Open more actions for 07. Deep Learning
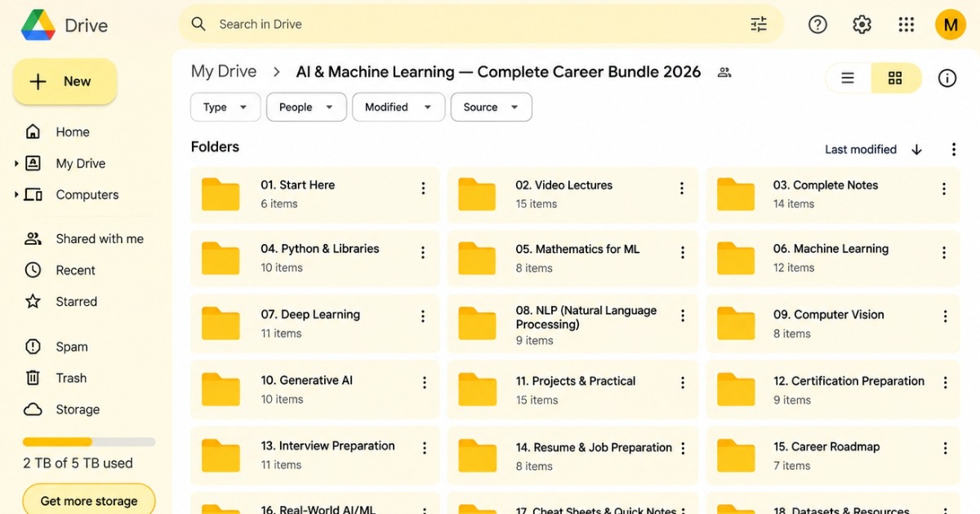980x514 pixels. pyautogui.click(x=423, y=317)
